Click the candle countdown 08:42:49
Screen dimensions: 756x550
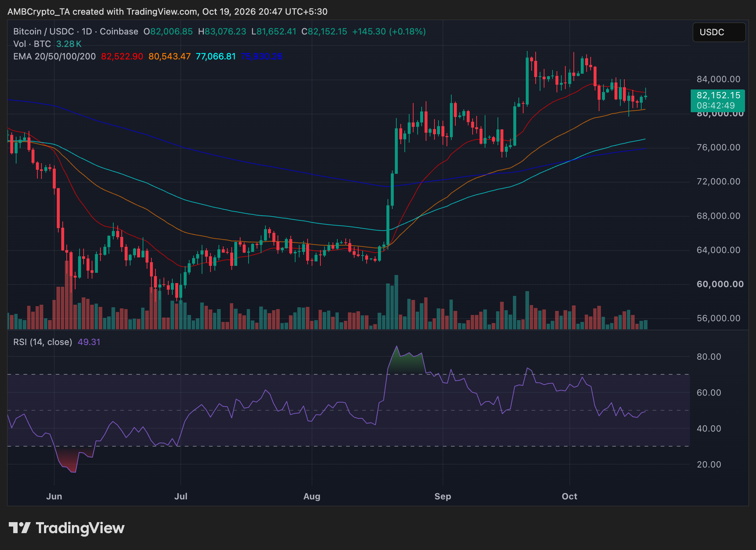tap(716, 106)
